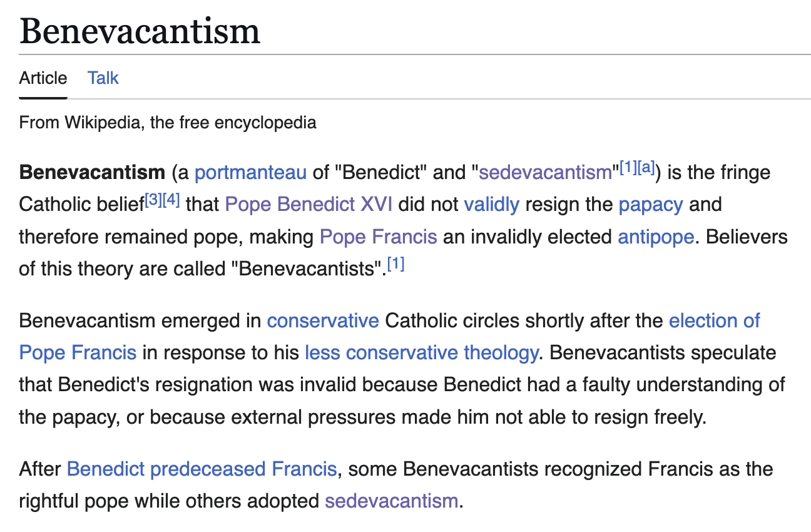This screenshot has width=811, height=532.
Task: Click the validly link
Action: point(492,205)
